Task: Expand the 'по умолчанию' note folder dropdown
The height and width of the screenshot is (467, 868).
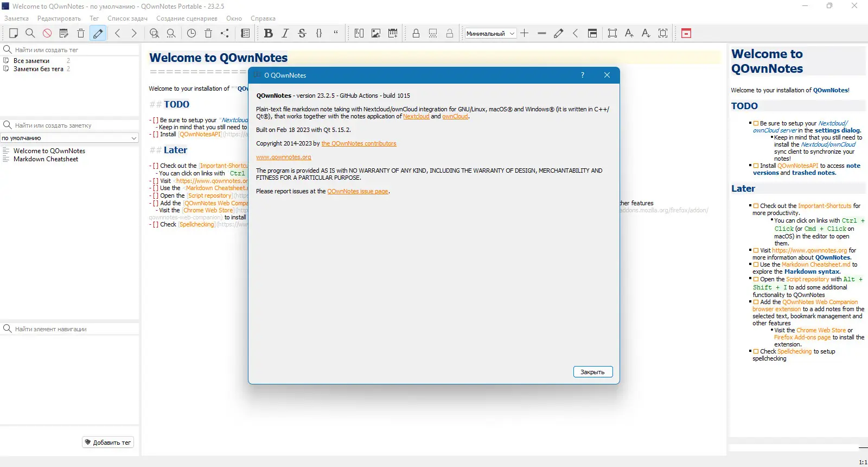Action: (69, 138)
